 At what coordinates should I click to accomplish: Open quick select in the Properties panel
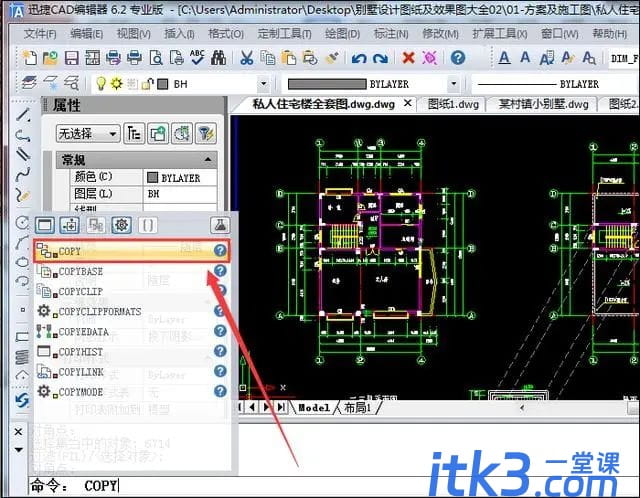(182, 133)
